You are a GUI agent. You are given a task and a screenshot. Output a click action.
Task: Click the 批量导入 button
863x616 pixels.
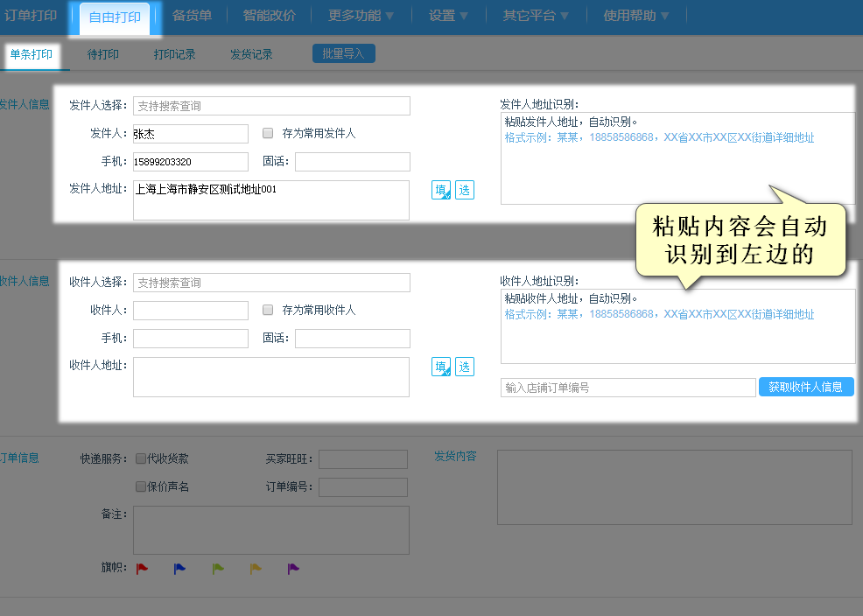click(343, 53)
